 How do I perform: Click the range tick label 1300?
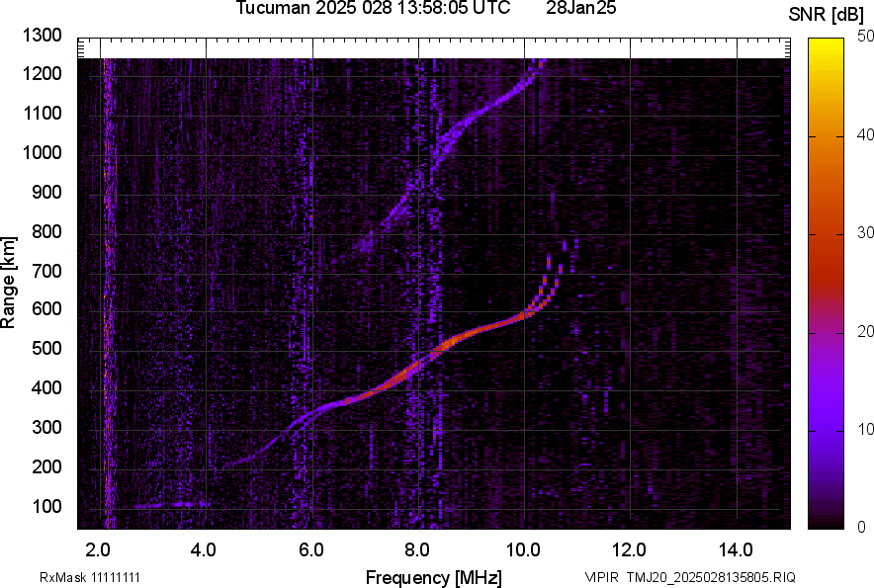pyautogui.click(x=42, y=36)
